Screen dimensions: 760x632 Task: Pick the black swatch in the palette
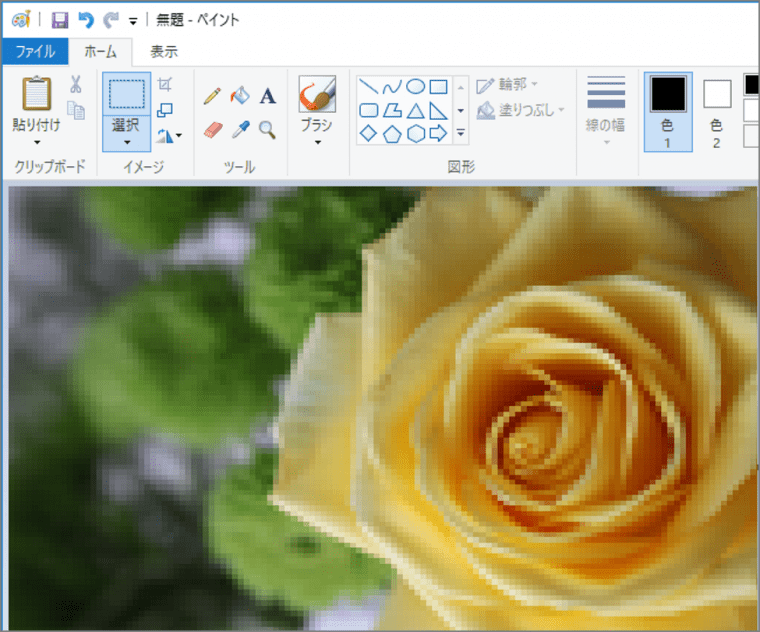[751, 85]
